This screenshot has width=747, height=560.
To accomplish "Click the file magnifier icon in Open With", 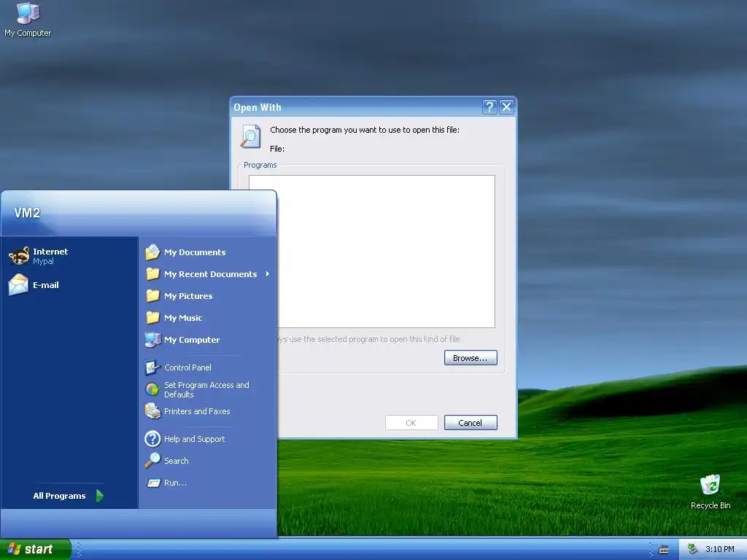I will pyautogui.click(x=251, y=136).
